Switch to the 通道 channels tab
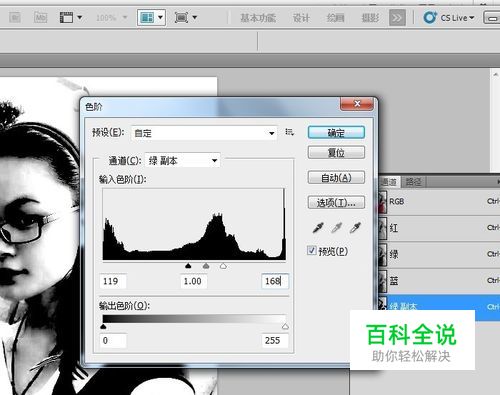This screenshot has height=395, width=500. coord(389,182)
